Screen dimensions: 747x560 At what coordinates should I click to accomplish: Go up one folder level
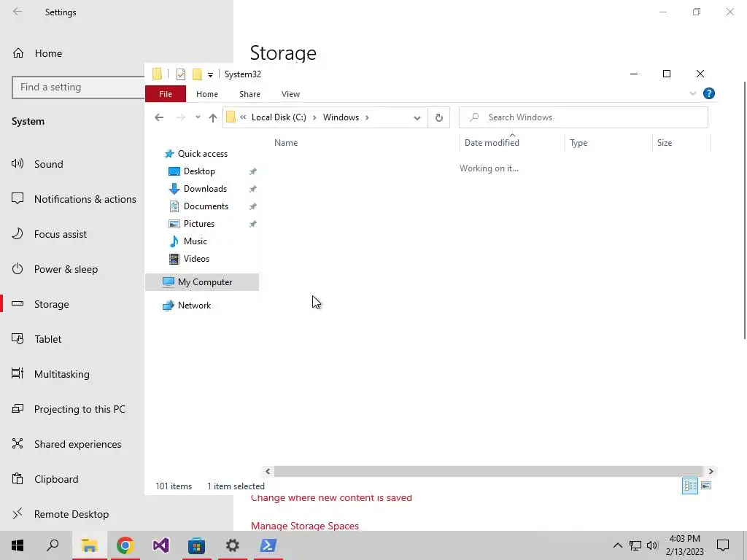point(213,117)
